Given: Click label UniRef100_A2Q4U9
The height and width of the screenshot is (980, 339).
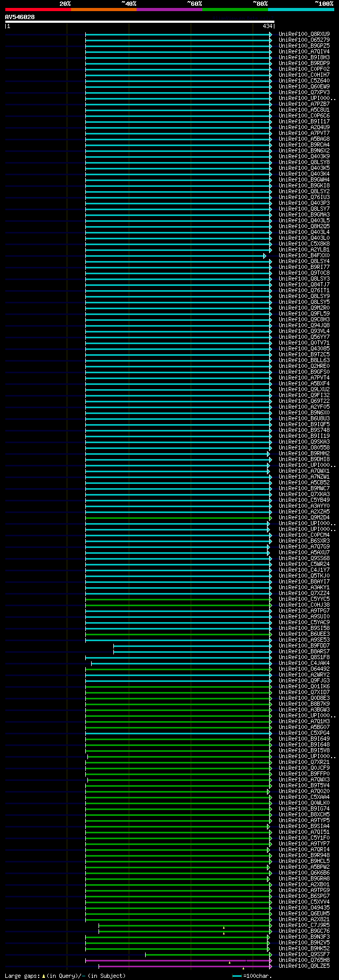Looking at the screenshot, I should coord(304,127).
